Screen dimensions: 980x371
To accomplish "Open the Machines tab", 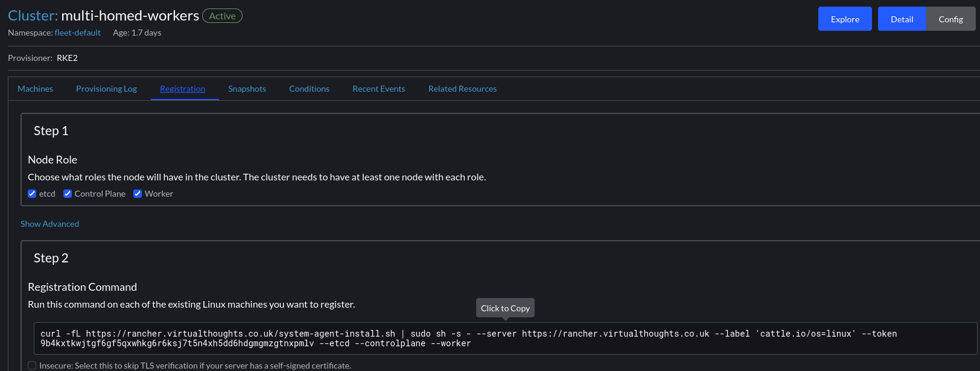I will point(35,89).
